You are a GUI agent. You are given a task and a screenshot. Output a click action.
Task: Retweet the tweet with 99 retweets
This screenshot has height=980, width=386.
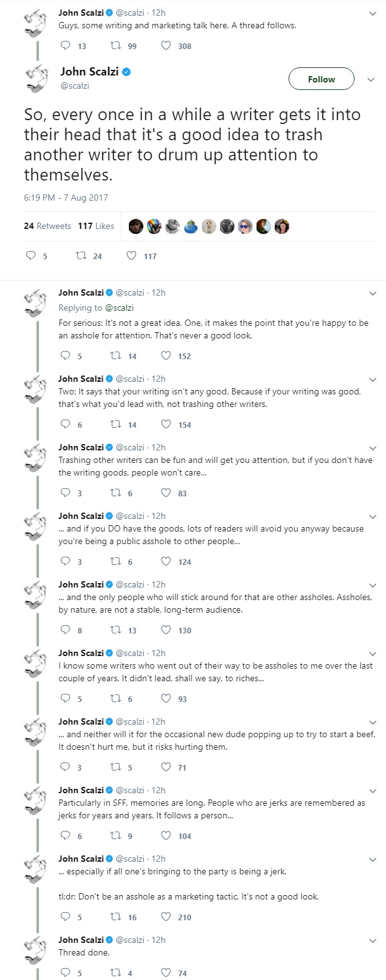pyautogui.click(x=116, y=46)
